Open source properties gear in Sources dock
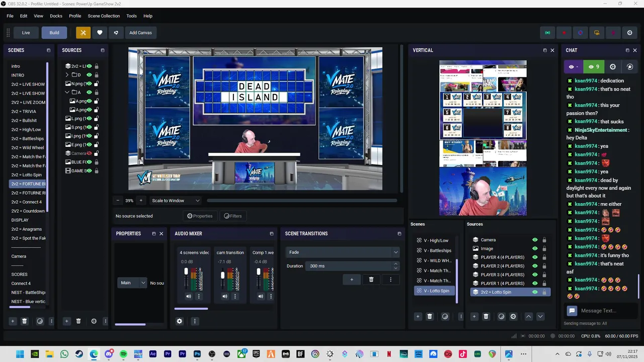The image size is (644, 362). tap(94, 321)
